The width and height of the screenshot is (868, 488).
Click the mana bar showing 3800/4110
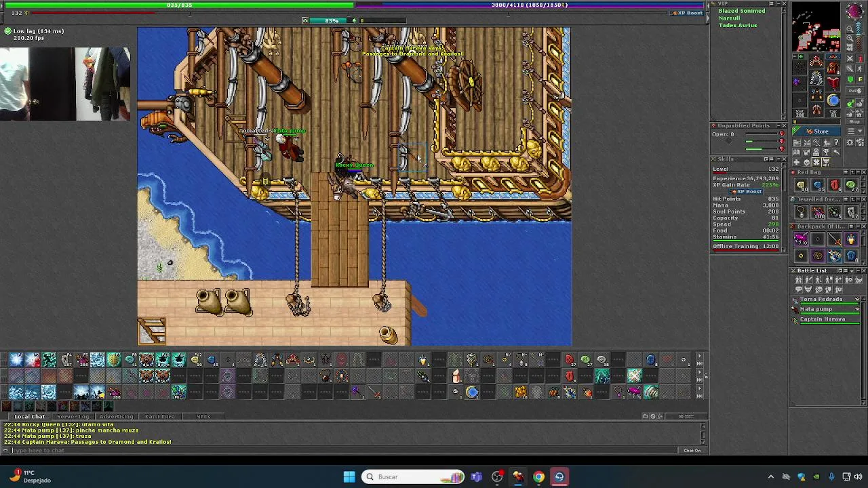point(531,5)
